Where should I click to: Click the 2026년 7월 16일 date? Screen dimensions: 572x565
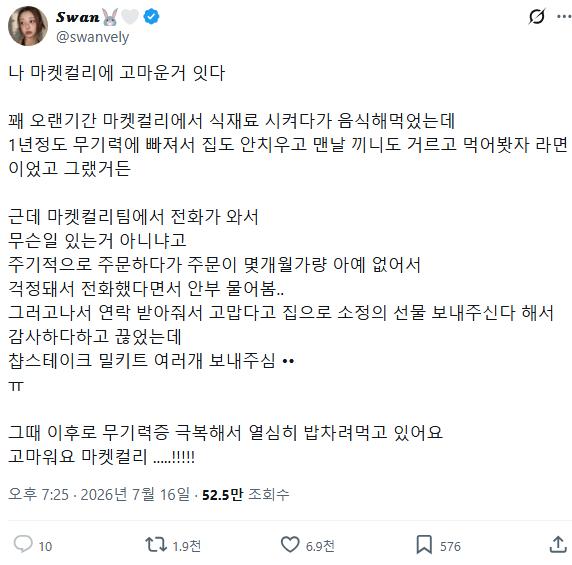[135, 495]
